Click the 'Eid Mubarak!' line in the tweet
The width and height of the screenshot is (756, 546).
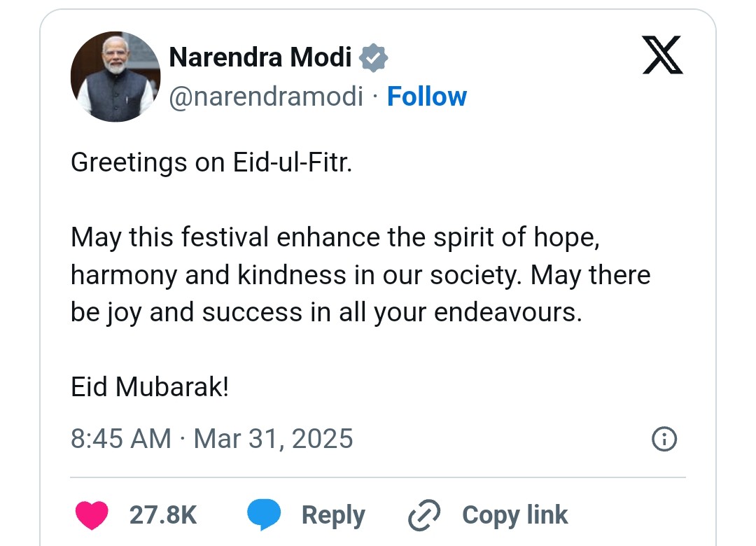coord(150,386)
